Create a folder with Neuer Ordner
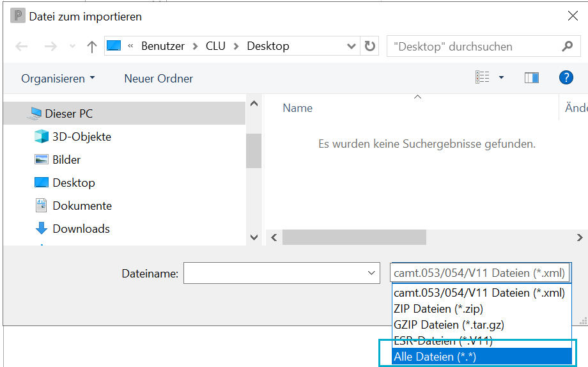Viewport: 588px width, 367px height. pyautogui.click(x=159, y=79)
